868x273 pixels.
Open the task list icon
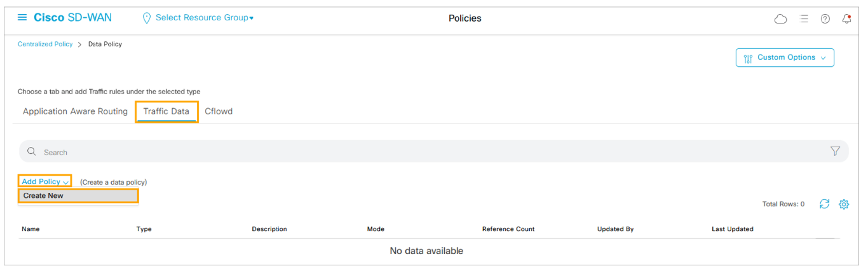(x=804, y=19)
